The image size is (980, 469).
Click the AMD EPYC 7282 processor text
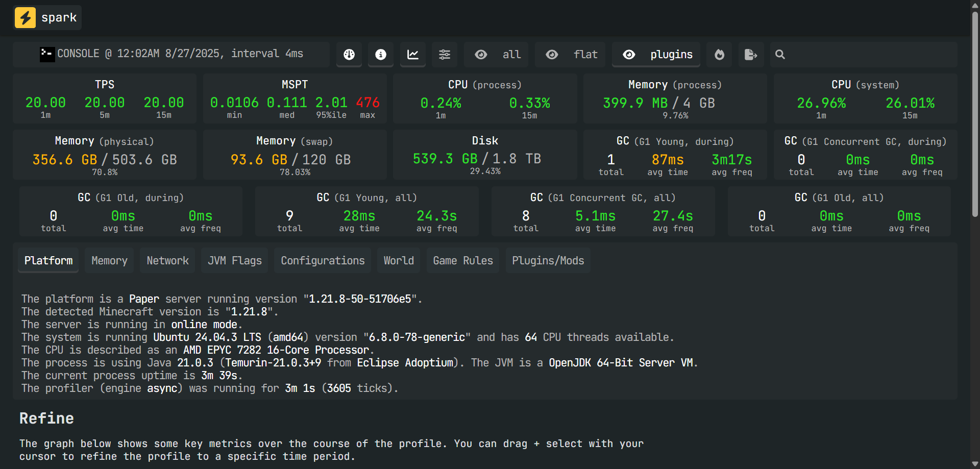point(276,350)
